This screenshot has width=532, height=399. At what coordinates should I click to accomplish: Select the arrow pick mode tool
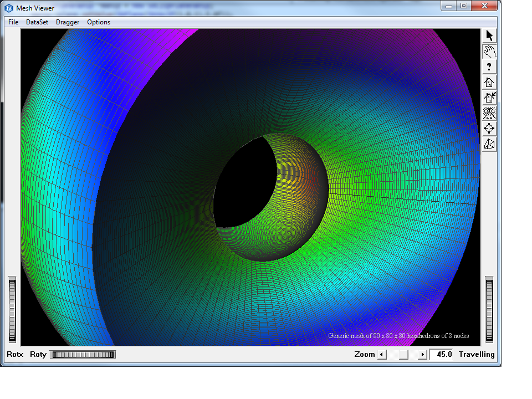[x=489, y=36]
